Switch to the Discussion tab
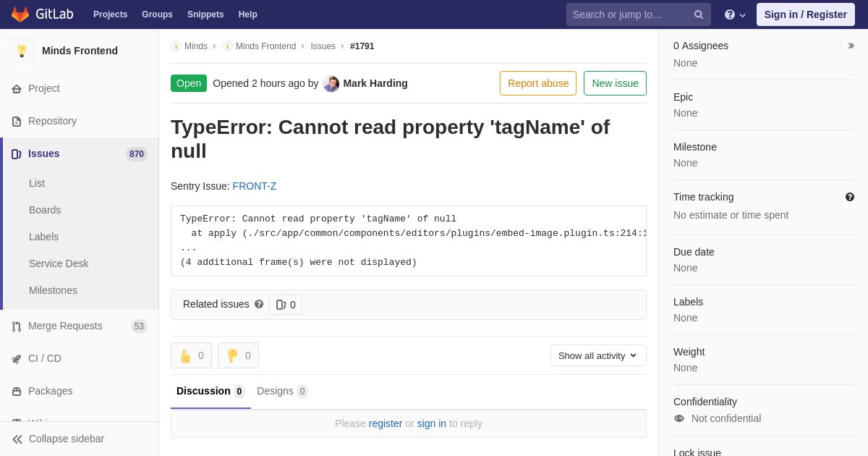The image size is (868, 456). point(210,392)
